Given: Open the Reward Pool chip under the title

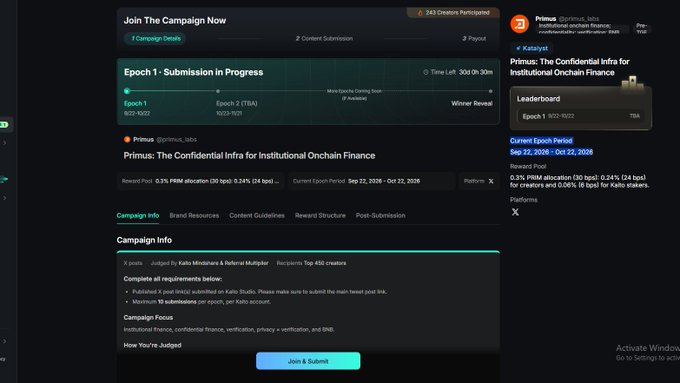Looking at the screenshot, I should coord(200,181).
